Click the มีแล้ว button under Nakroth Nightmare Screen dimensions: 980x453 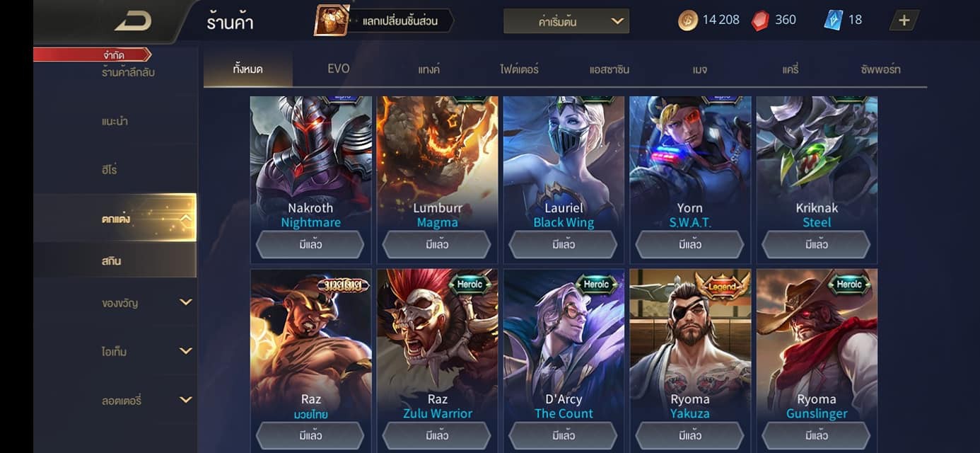point(310,245)
